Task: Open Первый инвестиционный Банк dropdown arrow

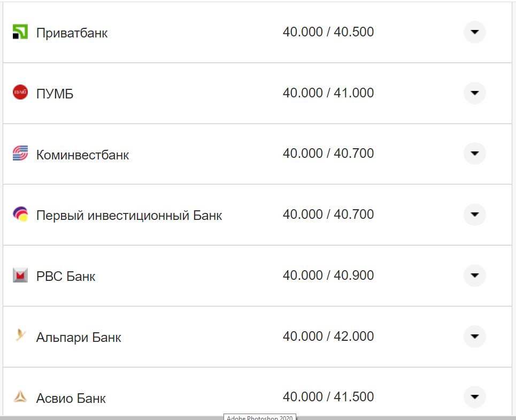Action: [474, 215]
